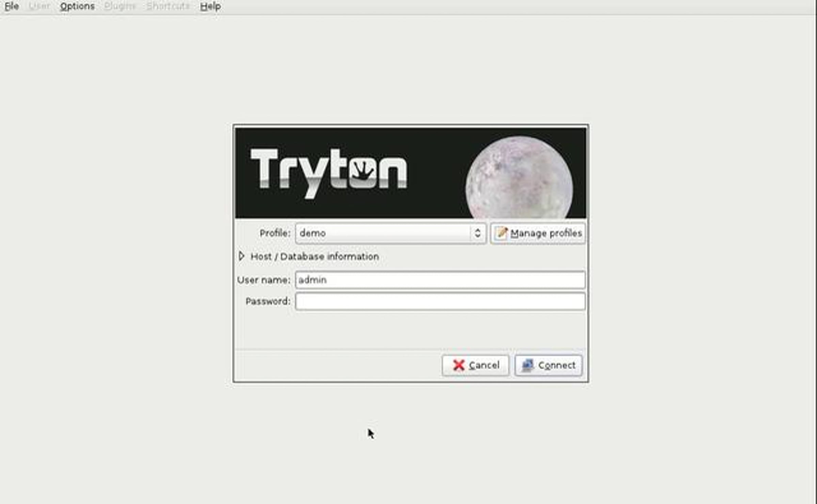Click the Tryton logo in banner
The width and height of the screenshot is (817, 504).
click(x=328, y=172)
